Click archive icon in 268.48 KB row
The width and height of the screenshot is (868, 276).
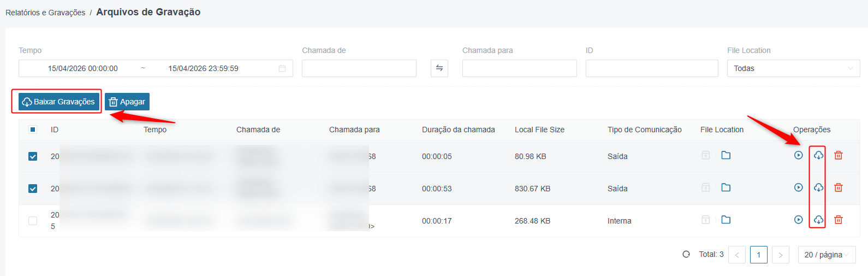(x=706, y=220)
